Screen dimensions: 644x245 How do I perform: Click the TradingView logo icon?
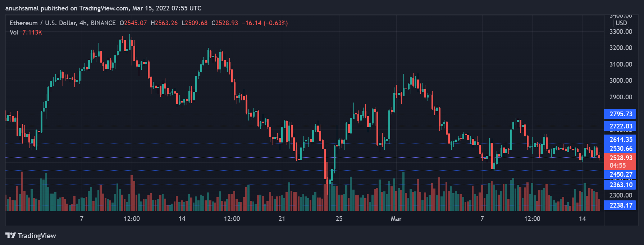pos(10,235)
